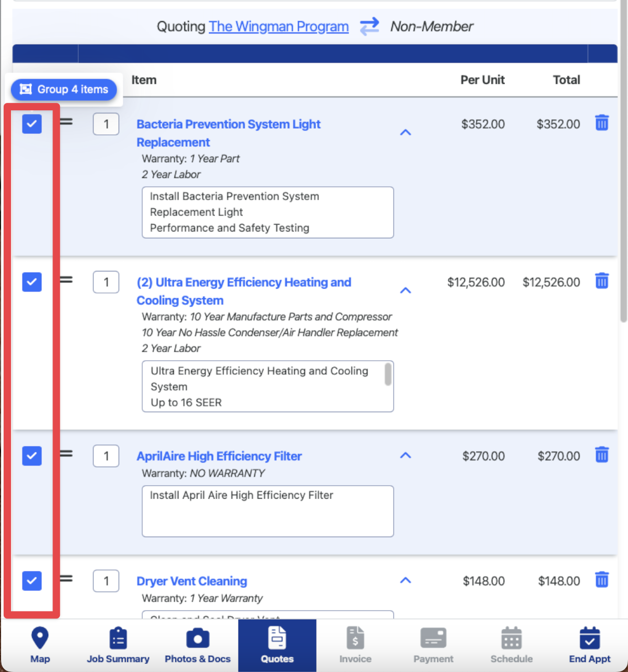Edit quantity field for AprilAire Filter item

point(106,456)
